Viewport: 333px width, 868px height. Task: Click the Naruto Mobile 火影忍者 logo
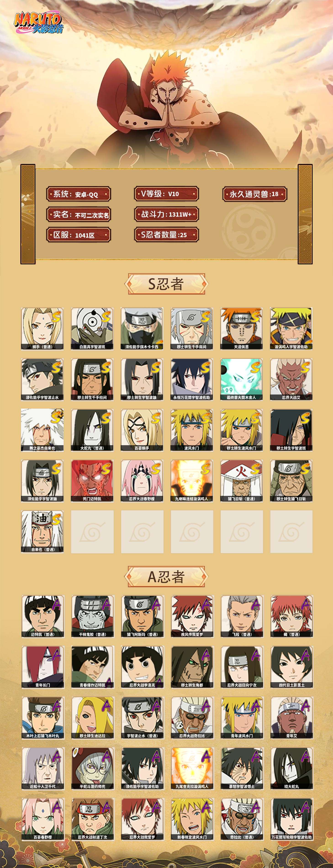[38, 23]
